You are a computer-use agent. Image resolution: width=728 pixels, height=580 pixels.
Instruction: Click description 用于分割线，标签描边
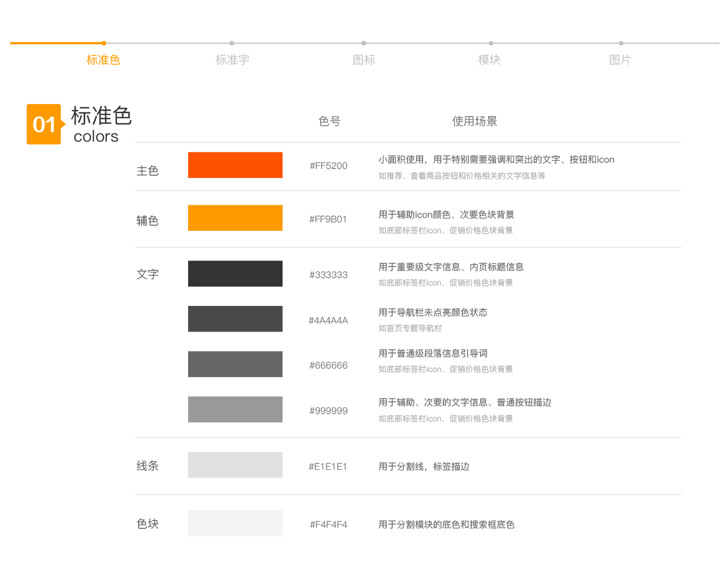pos(424,466)
